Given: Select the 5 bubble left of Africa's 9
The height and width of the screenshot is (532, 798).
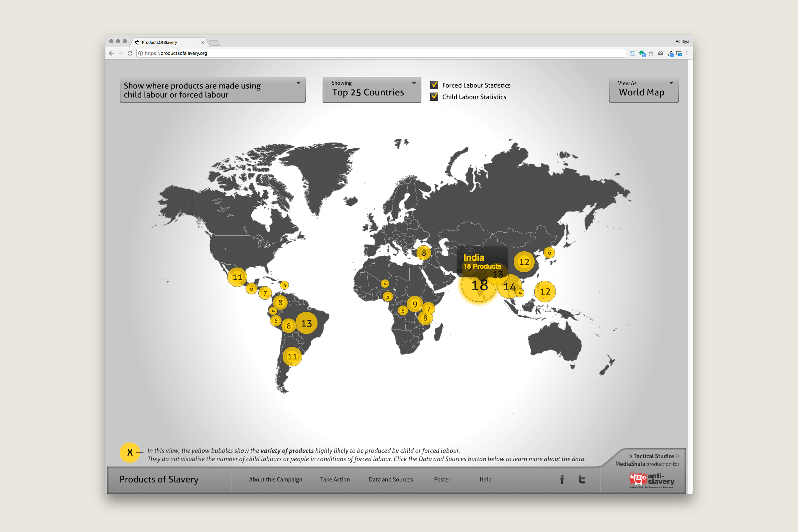Looking at the screenshot, I should 403,311.
